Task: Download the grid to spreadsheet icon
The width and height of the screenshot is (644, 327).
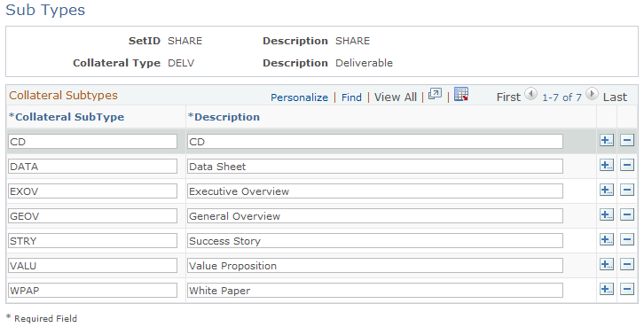Action: tap(460, 94)
